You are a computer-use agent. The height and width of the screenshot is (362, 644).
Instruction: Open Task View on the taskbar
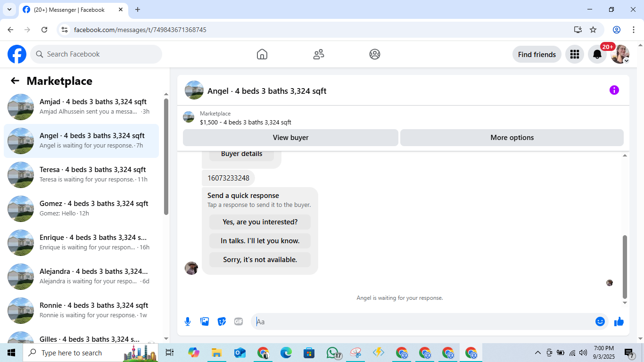pos(170,353)
